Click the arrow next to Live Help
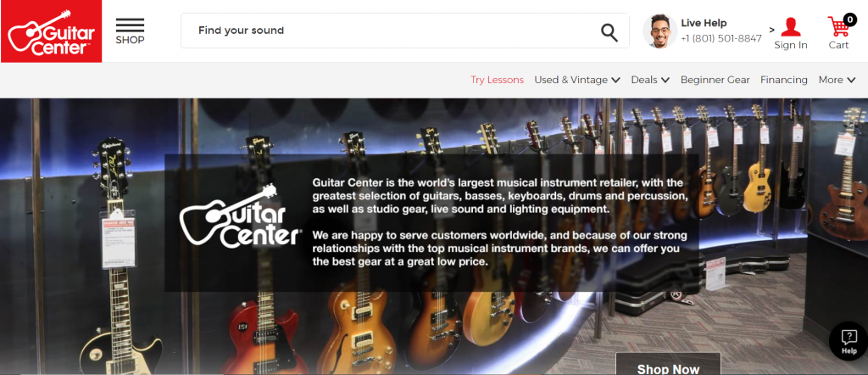 click(771, 30)
